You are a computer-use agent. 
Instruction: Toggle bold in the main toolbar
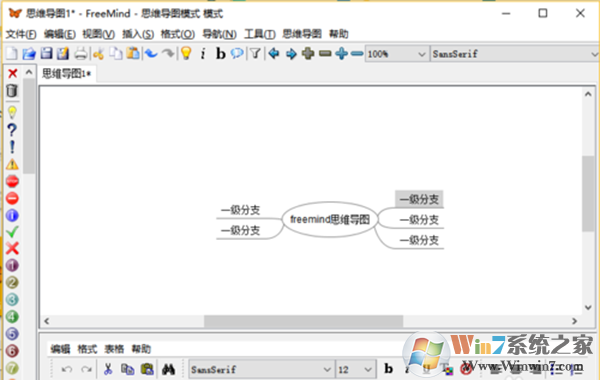220,54
